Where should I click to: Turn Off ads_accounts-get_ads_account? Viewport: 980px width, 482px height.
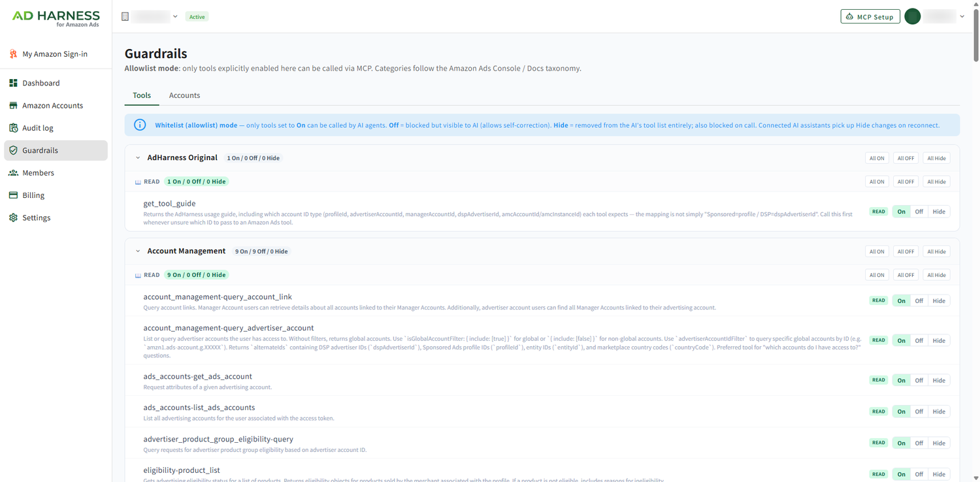919,380
